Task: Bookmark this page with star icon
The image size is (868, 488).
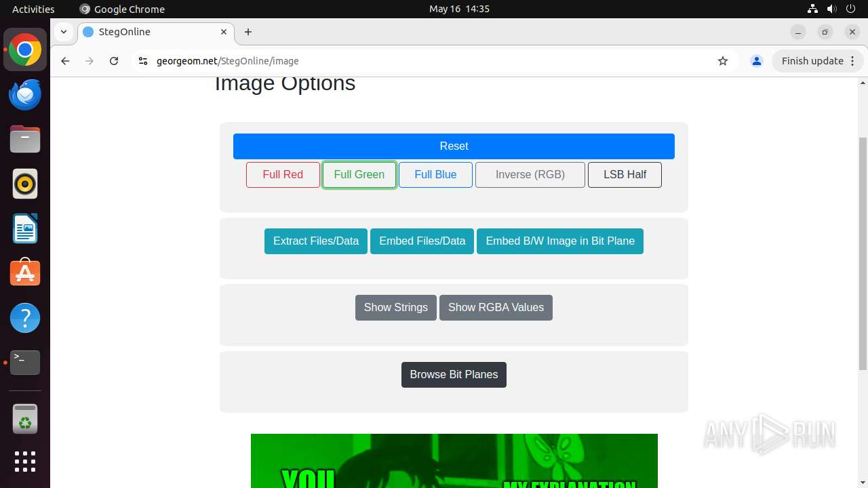Action: tap(723, 61)
